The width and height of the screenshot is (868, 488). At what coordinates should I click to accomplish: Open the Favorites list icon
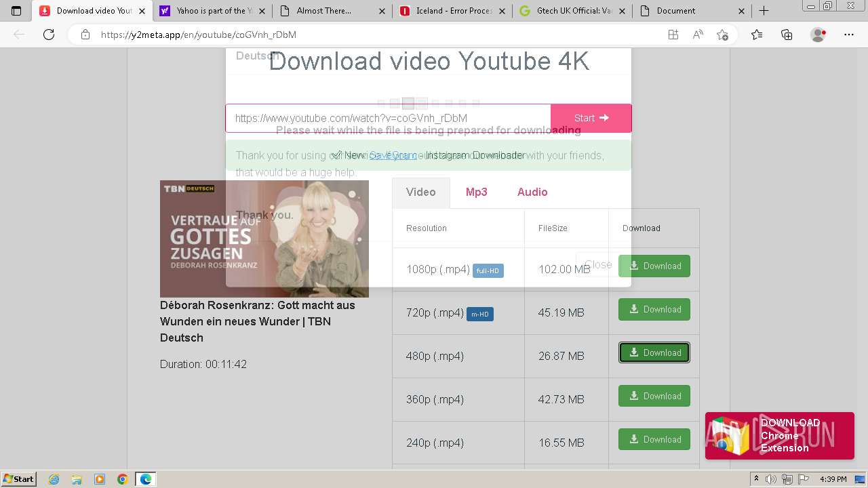(757, 35)
